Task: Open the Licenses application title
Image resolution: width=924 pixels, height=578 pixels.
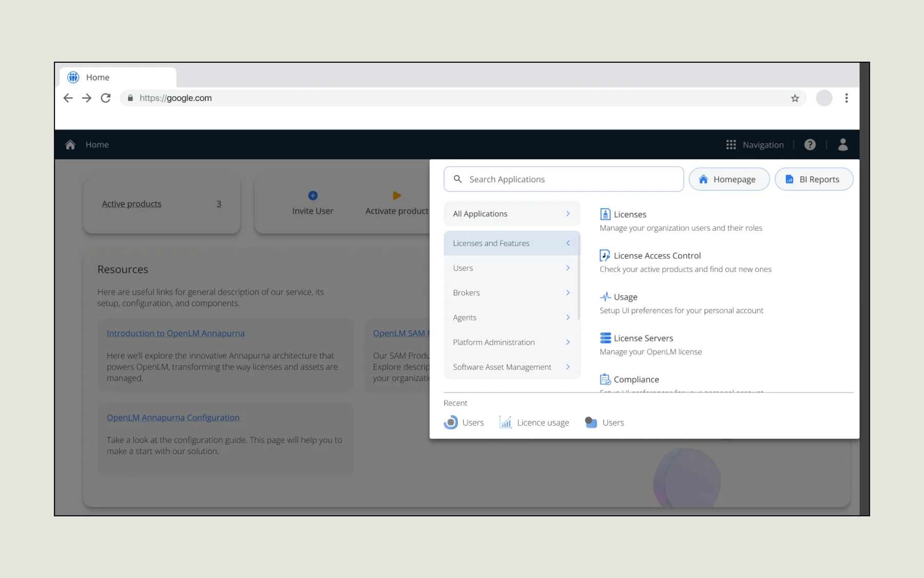Action: (630, 214)
